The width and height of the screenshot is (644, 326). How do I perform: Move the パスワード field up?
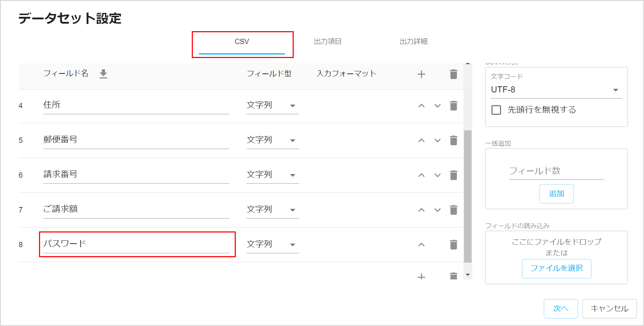coord(421,245)
